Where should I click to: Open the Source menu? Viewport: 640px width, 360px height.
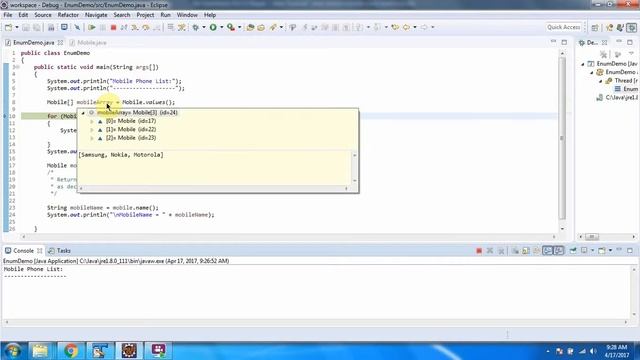43,15
